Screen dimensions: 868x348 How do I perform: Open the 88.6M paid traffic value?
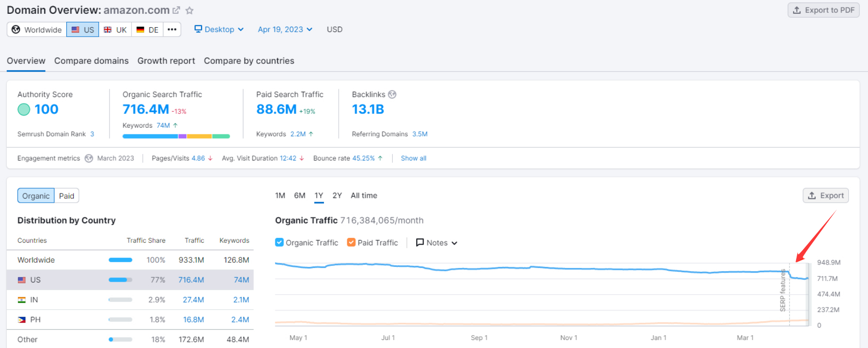pos(276,109)
